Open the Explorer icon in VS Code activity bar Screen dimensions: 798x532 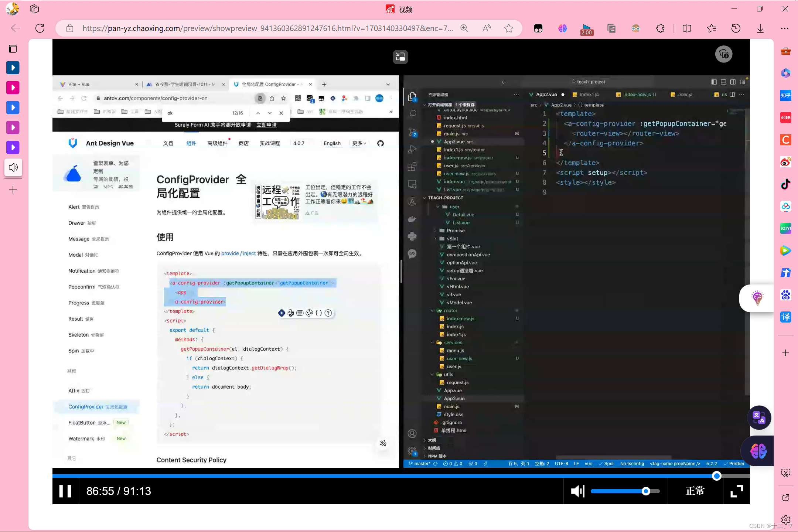click(x=413, y=97)
